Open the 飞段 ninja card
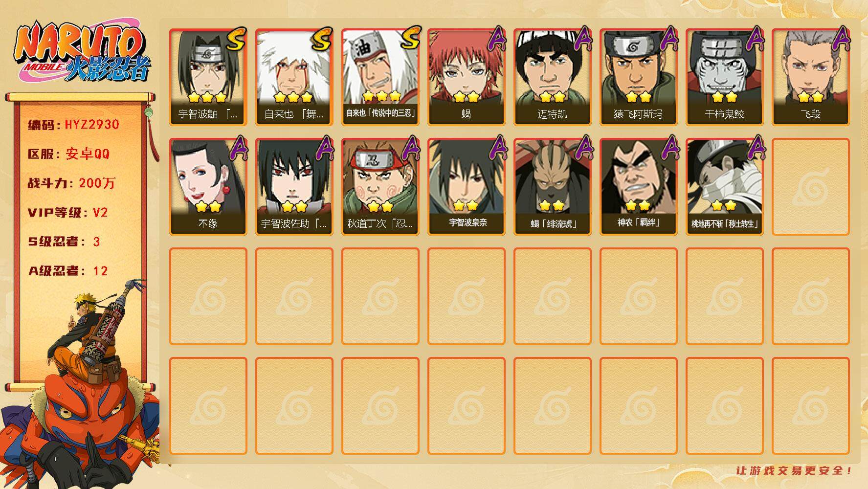The image size is (868, 489). [x=811, y=77]
